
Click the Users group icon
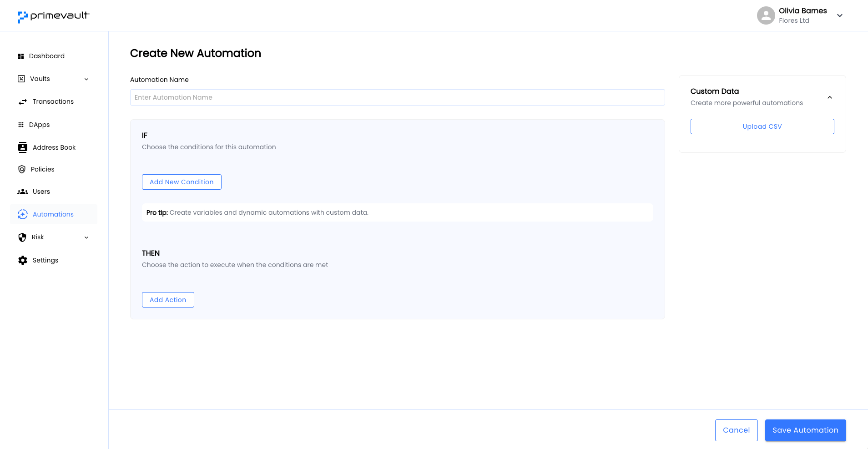(23, 192)
